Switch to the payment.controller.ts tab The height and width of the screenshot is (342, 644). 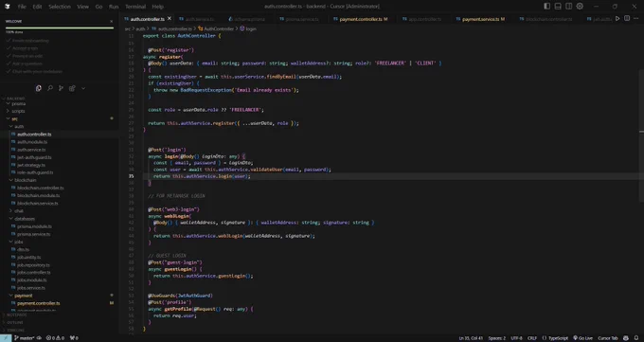[x=360, y=19]
